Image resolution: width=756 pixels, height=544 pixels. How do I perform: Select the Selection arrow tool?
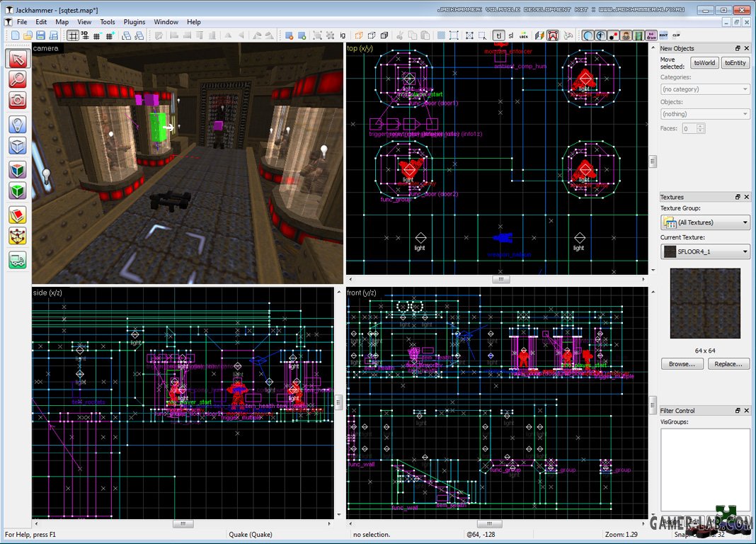(x=18, y=59)
